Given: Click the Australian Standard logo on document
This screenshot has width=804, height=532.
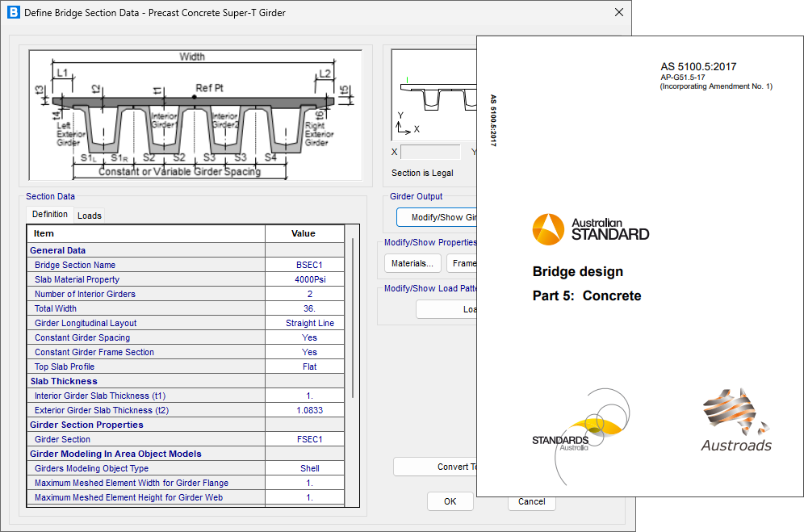Looking at the screenshot, I should pyautogui.click(x=591, y=228).
